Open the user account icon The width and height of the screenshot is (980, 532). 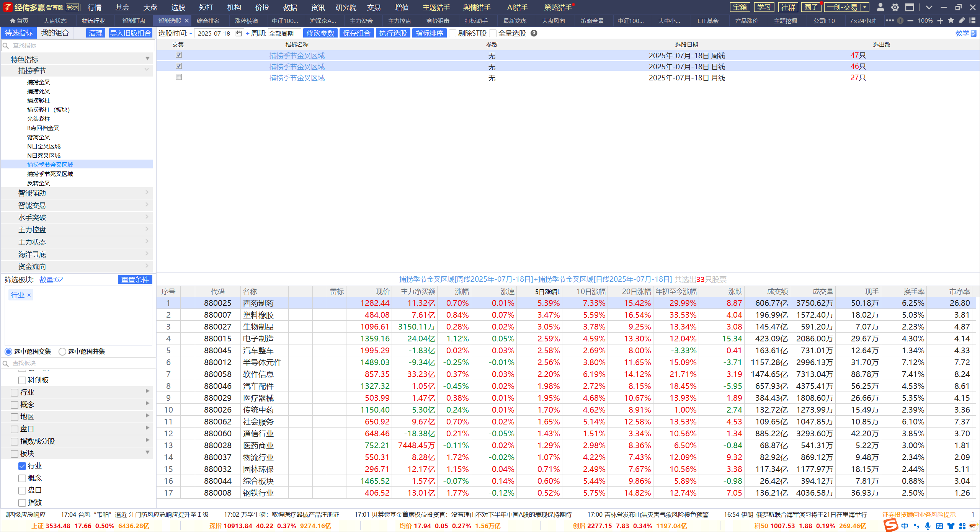(880, 7)
